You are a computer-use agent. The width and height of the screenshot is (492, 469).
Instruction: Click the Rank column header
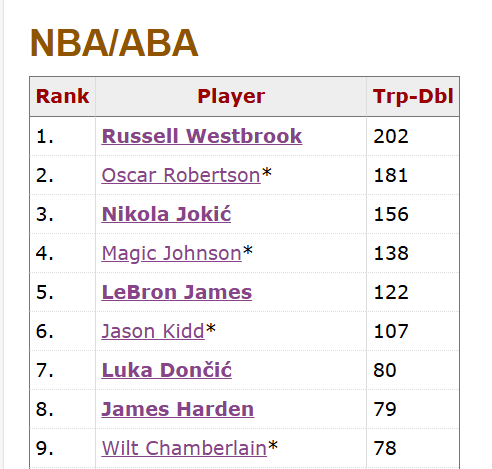pyautogui.click(x=63, y=97)
